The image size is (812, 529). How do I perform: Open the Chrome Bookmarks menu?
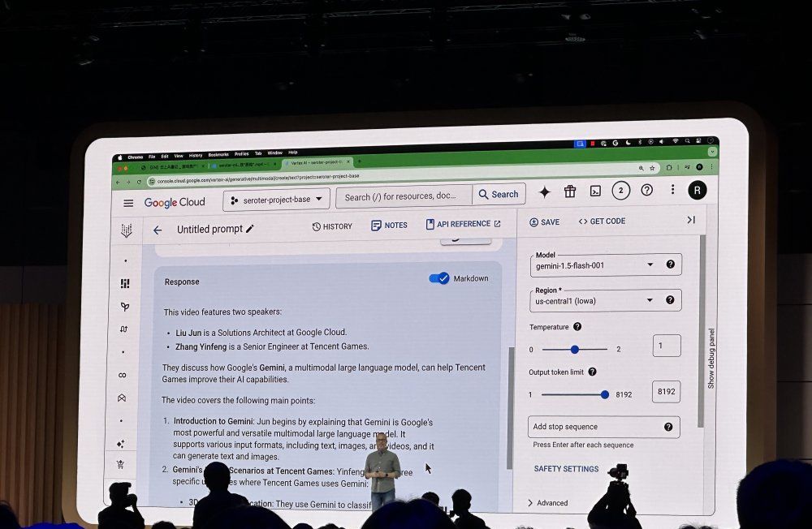pos(218,155)
